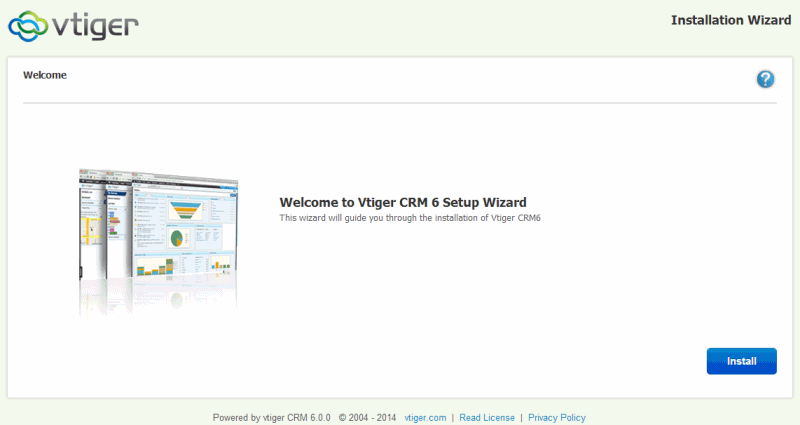The image size is (800, 425).
Task: Open the Read License link
Action: pos(487,417)
